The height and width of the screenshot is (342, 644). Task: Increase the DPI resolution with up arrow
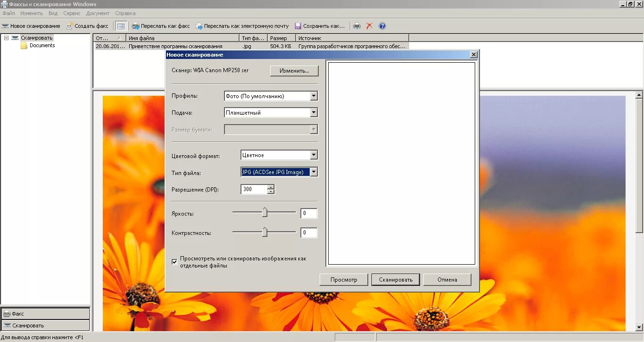tap(271, 187)
